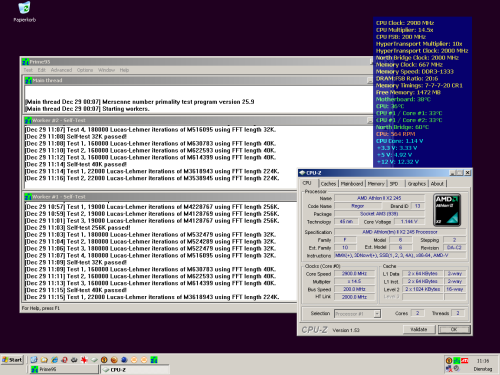Image resolution: width=500 pixels, height=375 pixels.
Task: Click the Start button
Action: [x=12, y=360]
